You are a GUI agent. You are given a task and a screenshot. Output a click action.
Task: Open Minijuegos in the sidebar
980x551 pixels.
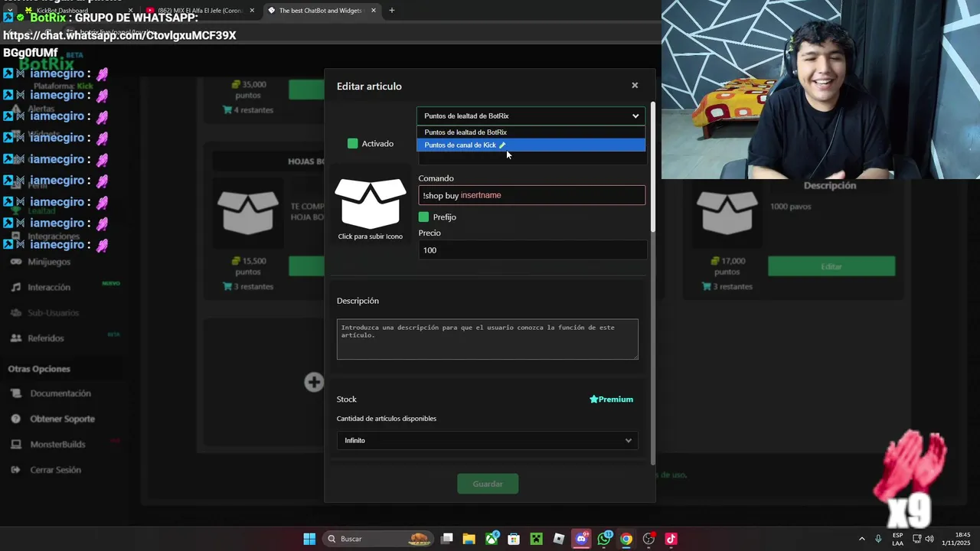[49, 262]
